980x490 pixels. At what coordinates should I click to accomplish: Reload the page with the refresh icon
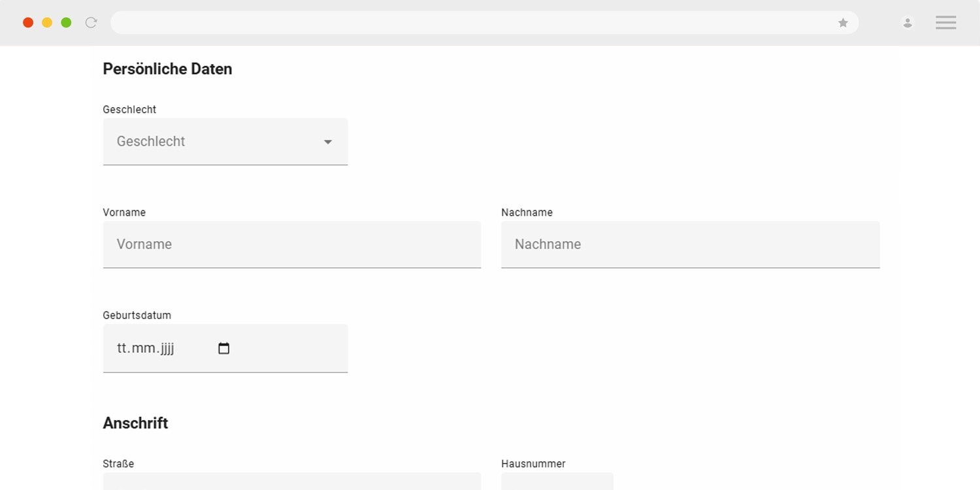(91, 23)
